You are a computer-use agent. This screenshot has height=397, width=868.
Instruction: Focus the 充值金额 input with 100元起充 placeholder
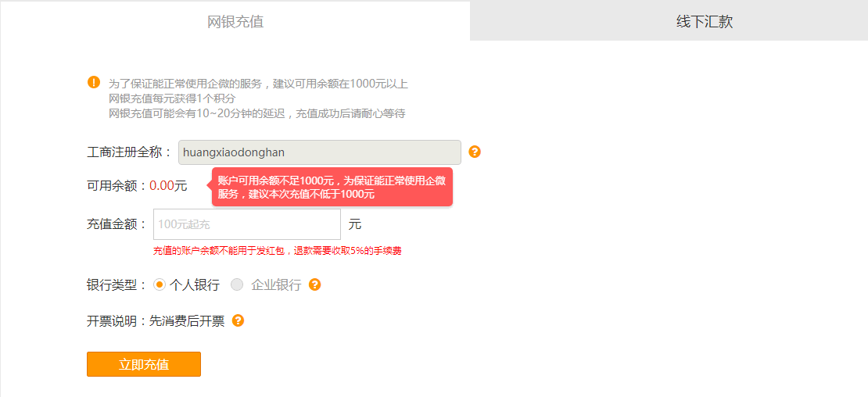[x=247, y=224]
